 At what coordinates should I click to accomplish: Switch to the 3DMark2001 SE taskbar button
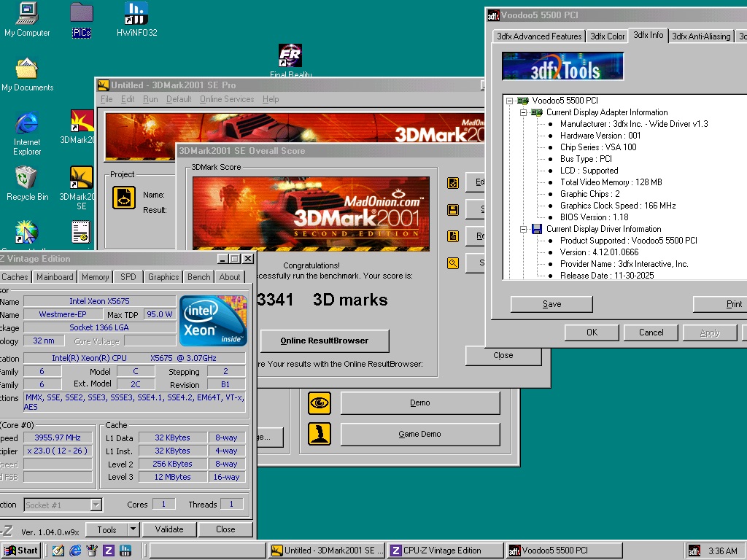(327, 551)
